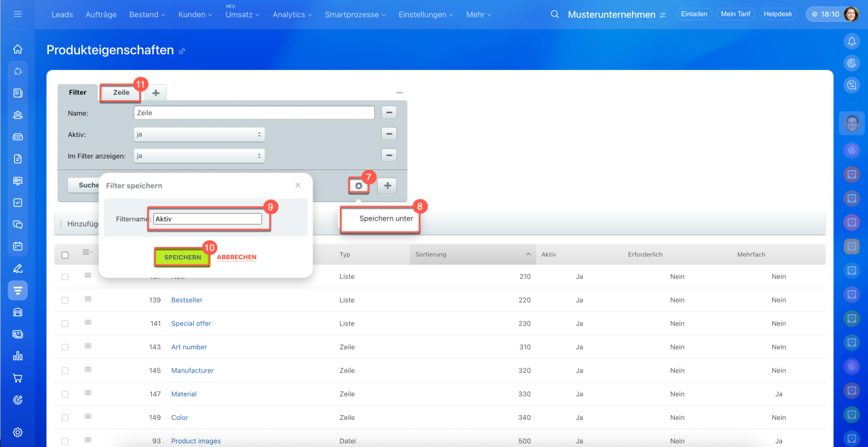
Task: Remove the Name filter row with minus
Action: click(389, 113)
